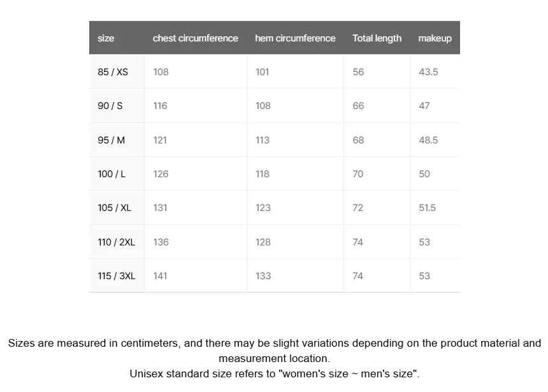The width and height of the screenshot is (548, 392).
Task: Click the 'size' column header
Action: [106, 38]
